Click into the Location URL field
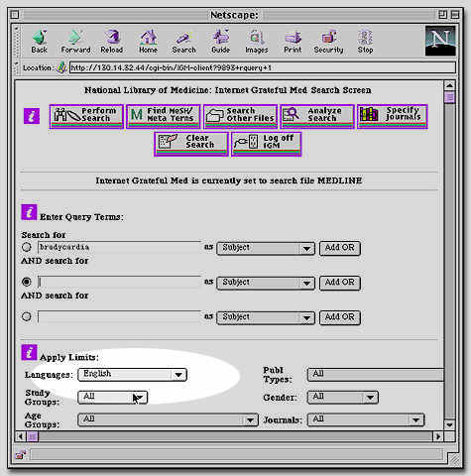The width and height of the screenshot is (471, 476). click(262, 67)
